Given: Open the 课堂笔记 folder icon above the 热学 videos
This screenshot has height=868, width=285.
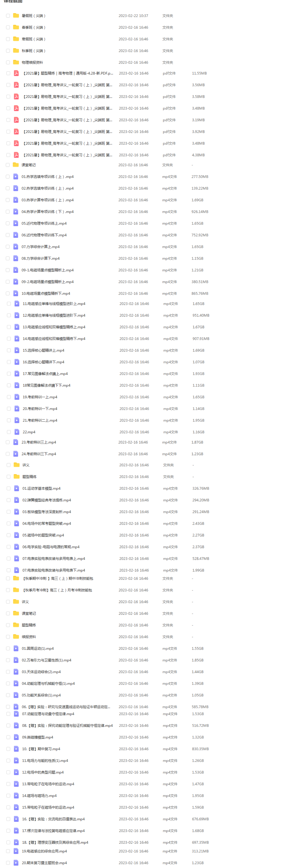Looking at the screenshot, I should point(16,165).
